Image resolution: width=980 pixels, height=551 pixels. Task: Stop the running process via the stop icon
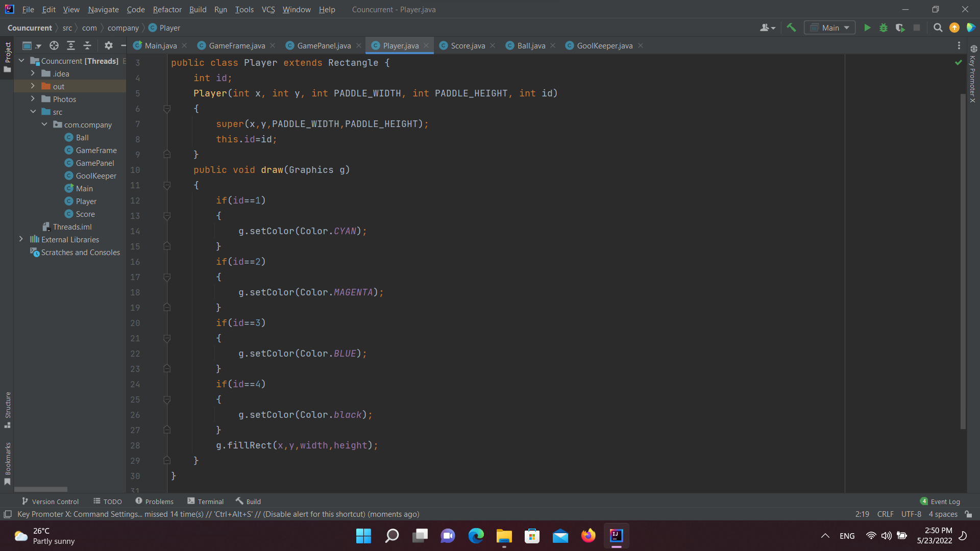tap(917, 28)
